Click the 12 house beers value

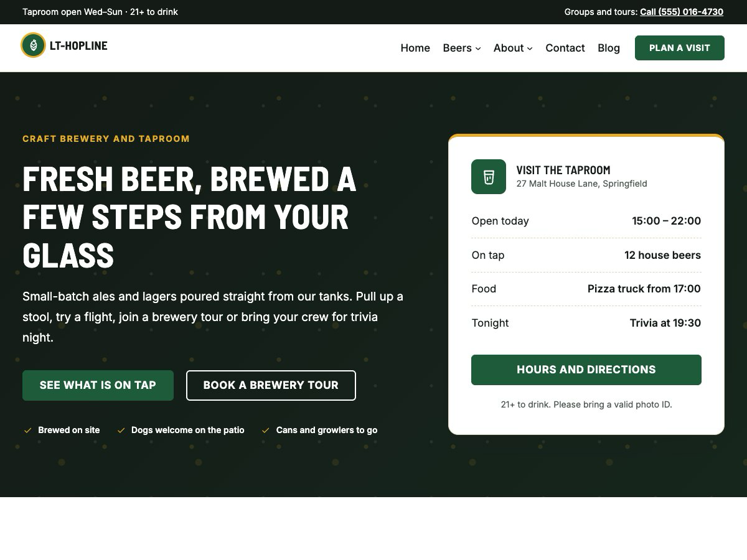[x=662, y=255]
